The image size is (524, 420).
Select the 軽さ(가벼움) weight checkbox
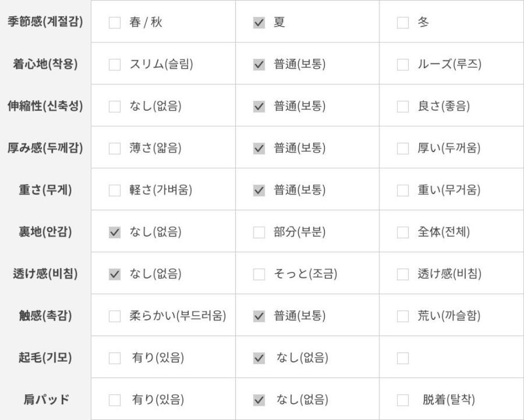coord(114,191)
